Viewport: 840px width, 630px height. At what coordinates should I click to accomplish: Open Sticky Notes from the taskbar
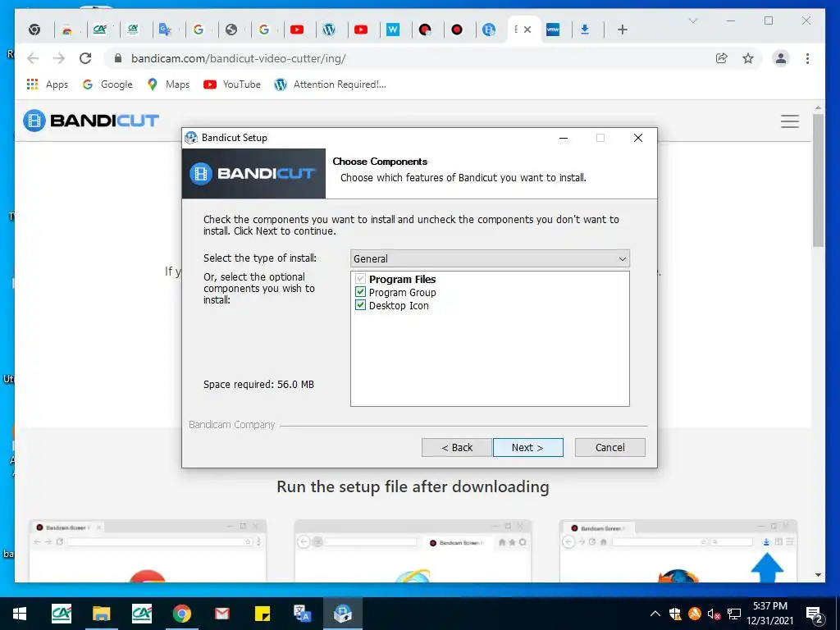point(262,614)
